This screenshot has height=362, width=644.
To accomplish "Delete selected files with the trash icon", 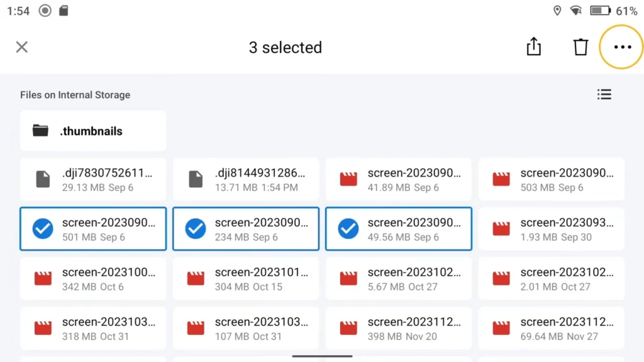I will (580, 47).
